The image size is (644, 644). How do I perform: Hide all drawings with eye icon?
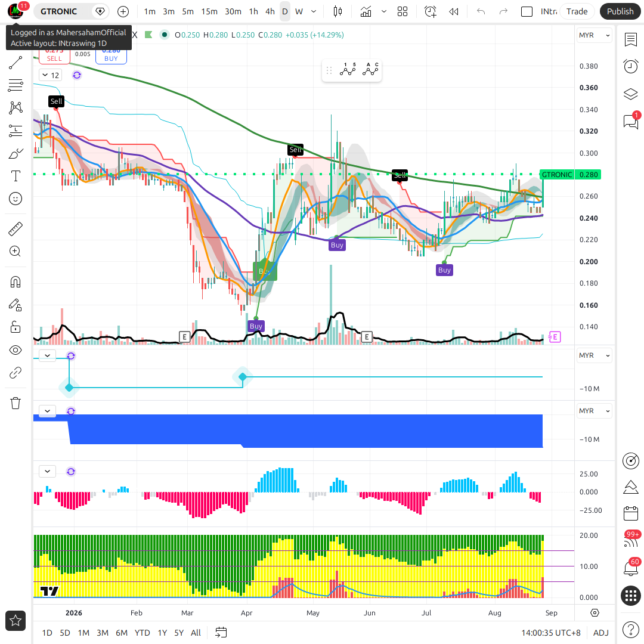(16, 350)
